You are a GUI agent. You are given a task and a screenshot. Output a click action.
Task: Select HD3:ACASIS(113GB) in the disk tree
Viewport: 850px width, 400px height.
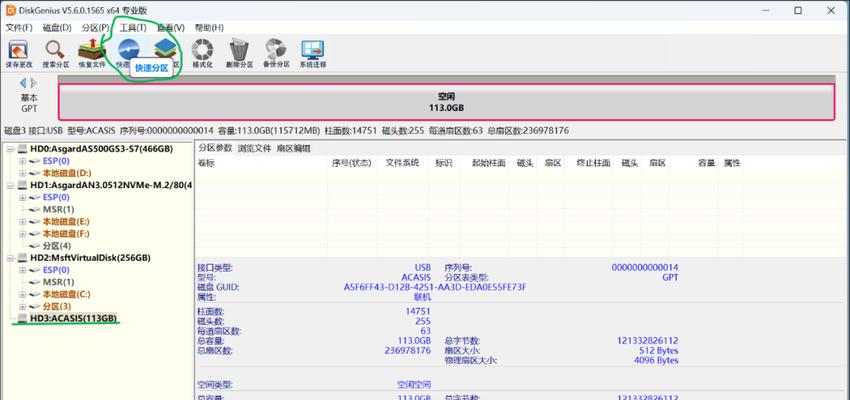point(74,318)
